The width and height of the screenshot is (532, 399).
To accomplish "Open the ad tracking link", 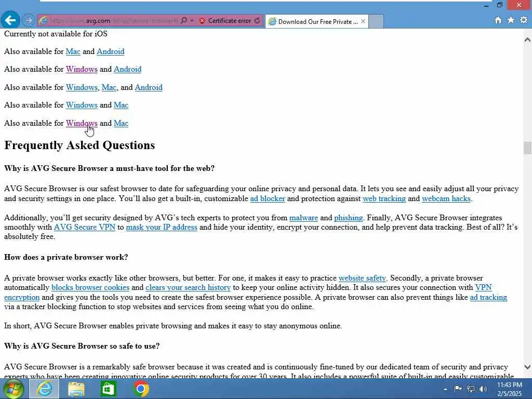I will tap(488, 297).
